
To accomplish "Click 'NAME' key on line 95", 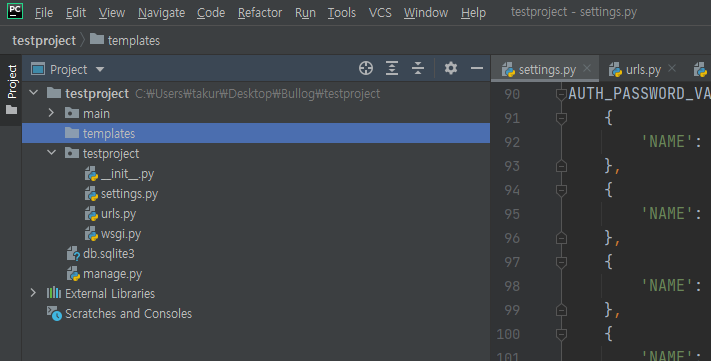I will coord(667,214).
